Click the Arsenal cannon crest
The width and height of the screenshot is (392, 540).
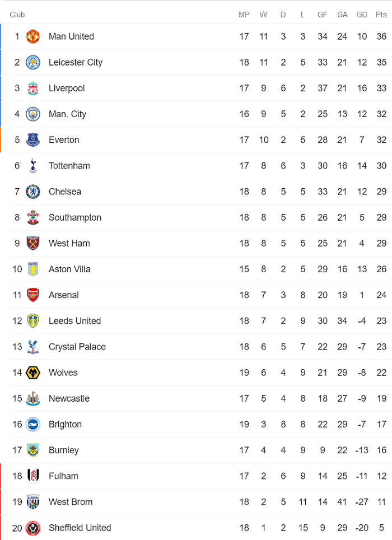[x=33, y=295]
